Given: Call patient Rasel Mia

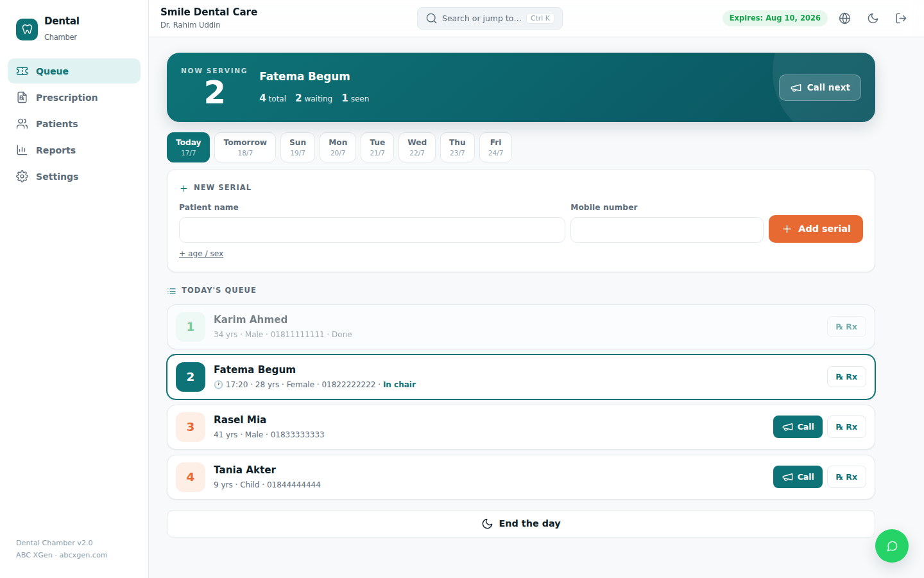Looking at the screenshot, I should click(798, 427).
